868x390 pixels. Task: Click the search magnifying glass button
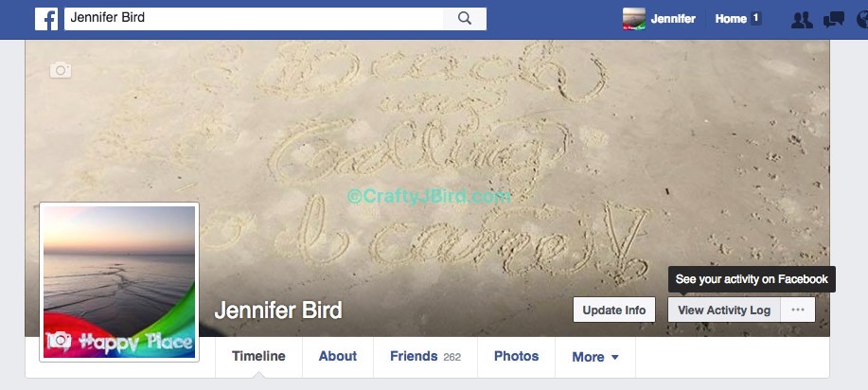pyautogui.click(x=465, y=19)
